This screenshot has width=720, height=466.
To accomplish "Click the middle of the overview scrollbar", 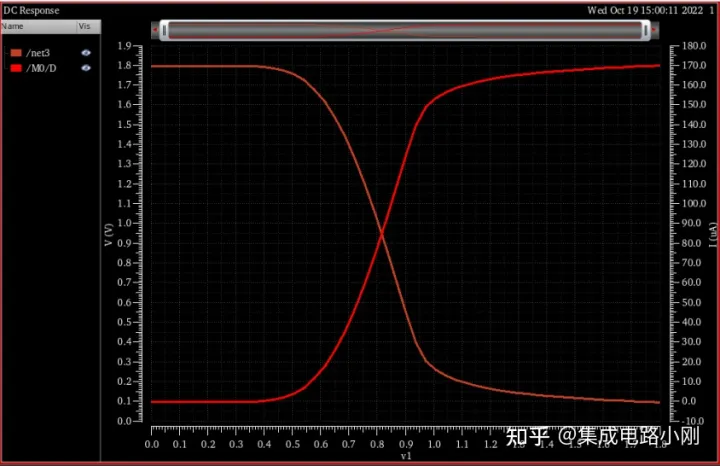I will coord(405,30).
